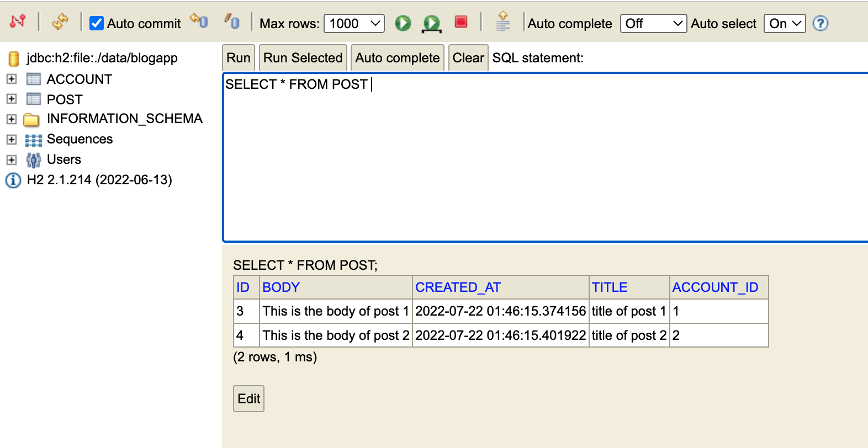Click cell 'title of post 2'
Image resolution: width=868 pixels, height=448 pixels.
pyautogui.click(x=629, y=335)
